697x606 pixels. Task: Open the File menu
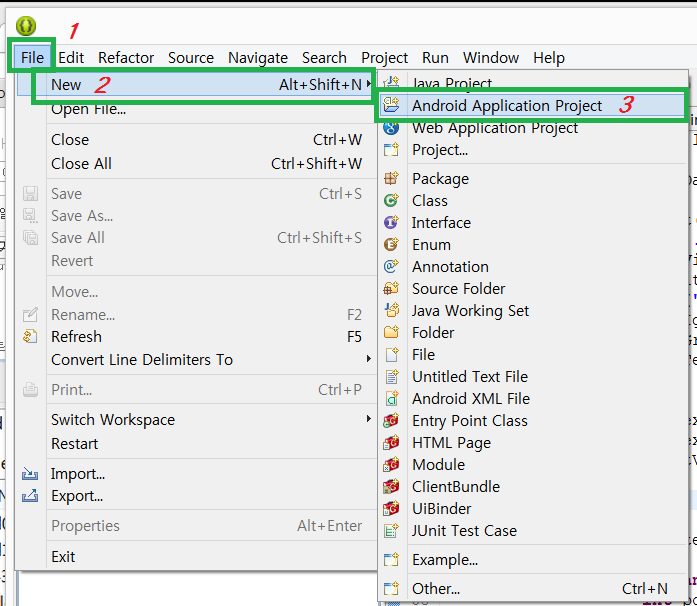(x=32, y=57)
